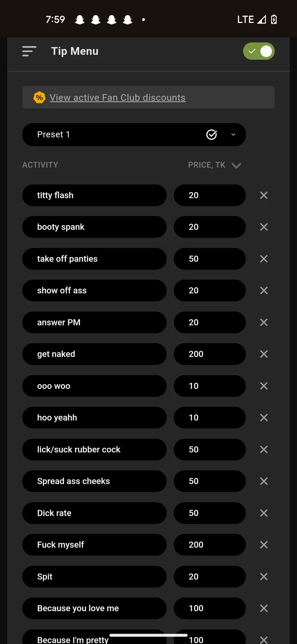The image size is (297, 644).
Task: Sort by the PRICE, TK chevron
Action: (x=236, y=165)
